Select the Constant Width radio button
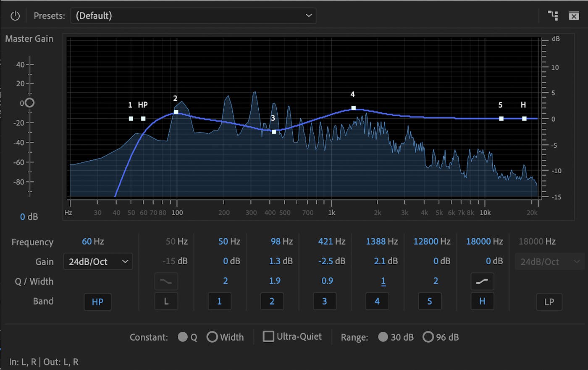The height and width of the screenshot is (370, 588). [x=213, y=337]
